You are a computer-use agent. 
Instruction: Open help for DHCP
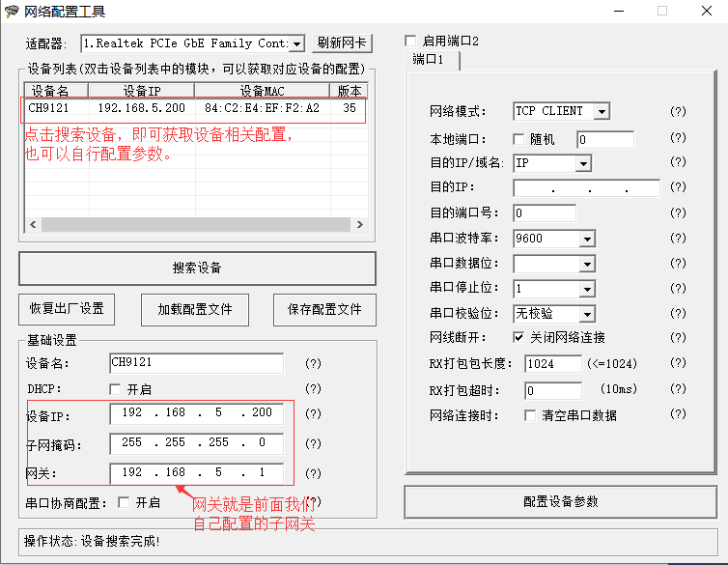(313, 388)
